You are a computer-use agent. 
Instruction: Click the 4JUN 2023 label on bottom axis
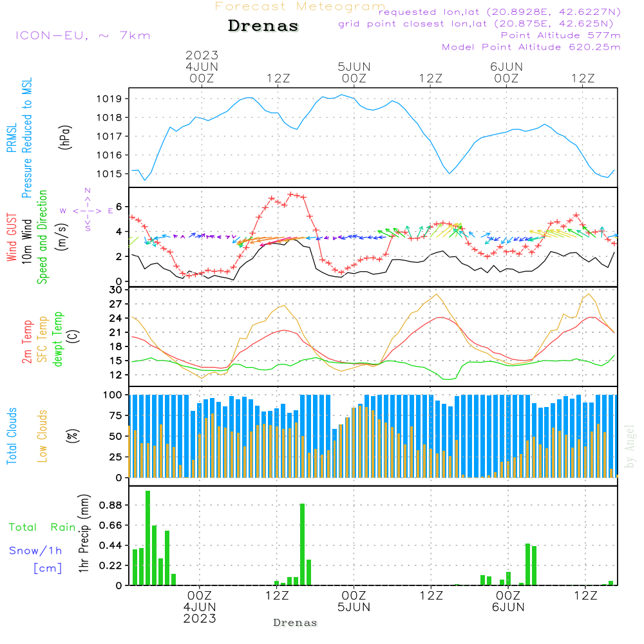(x=200, y=612)
